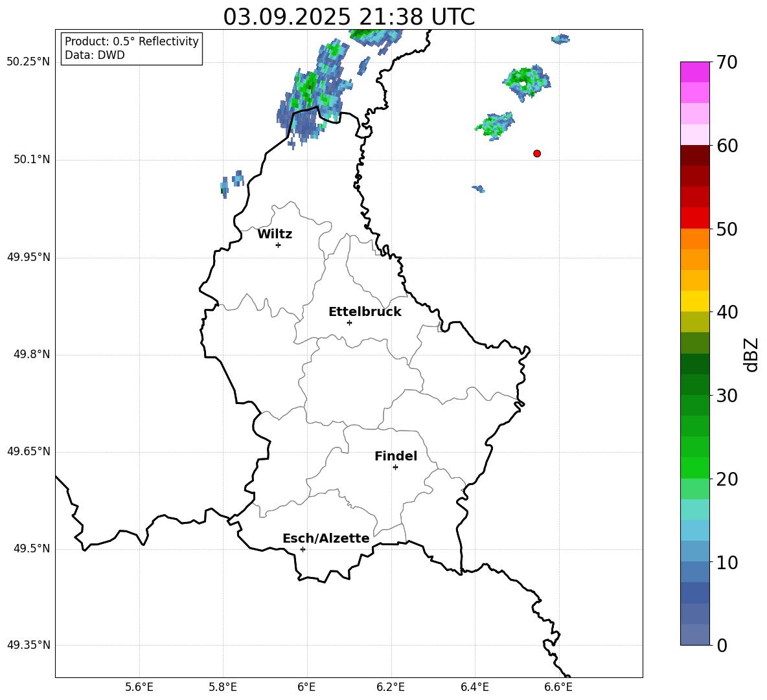Click the dark maroon colorbar segment below 60
The height and width of the screenshot is (700, 767).
pos(695,155)
